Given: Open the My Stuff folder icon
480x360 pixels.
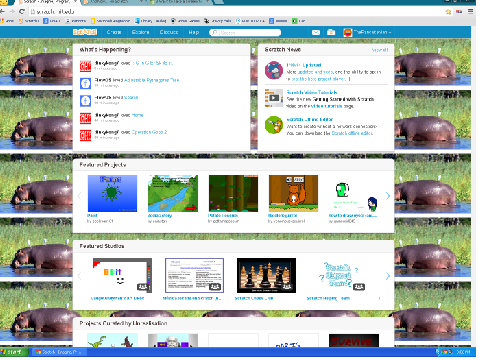Looking at the screenshot, I should click(331, 32).
